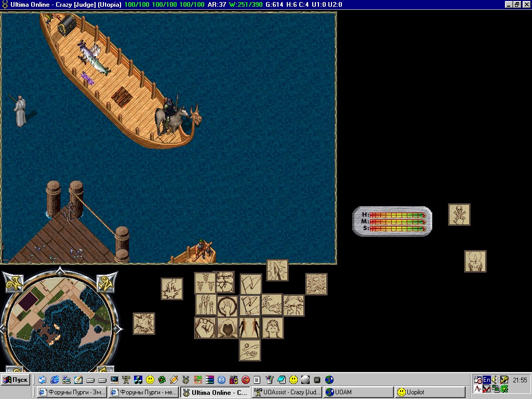This screenshot has height=399, width=532.
Task: Cast the arrow spell icon
Action: coord(277,270)
